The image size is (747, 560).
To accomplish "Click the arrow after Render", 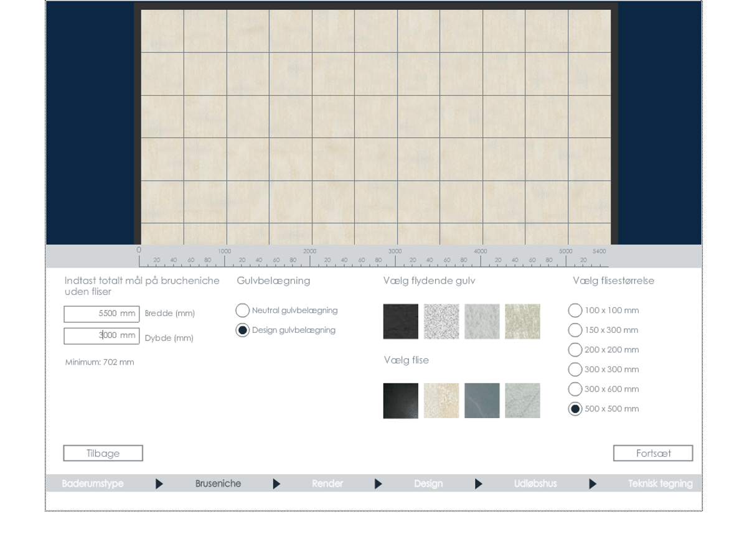I will click(x=378, y=483).
